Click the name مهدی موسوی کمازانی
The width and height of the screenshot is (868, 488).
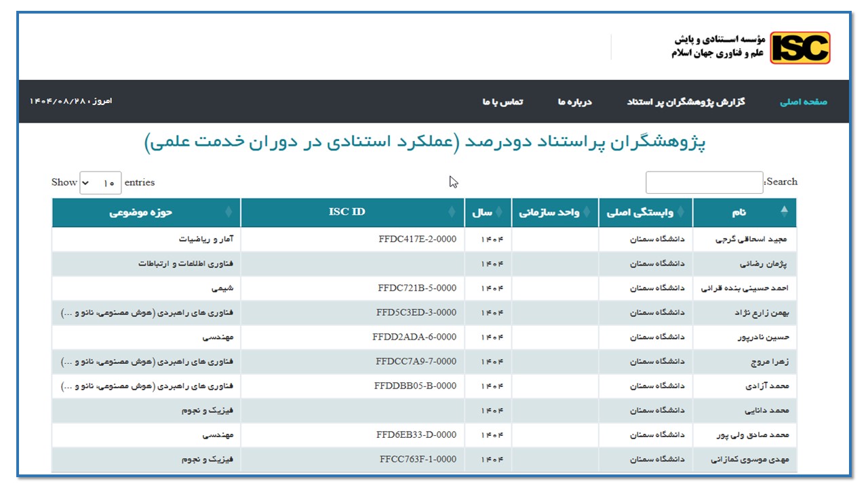[x=749, y=459]
